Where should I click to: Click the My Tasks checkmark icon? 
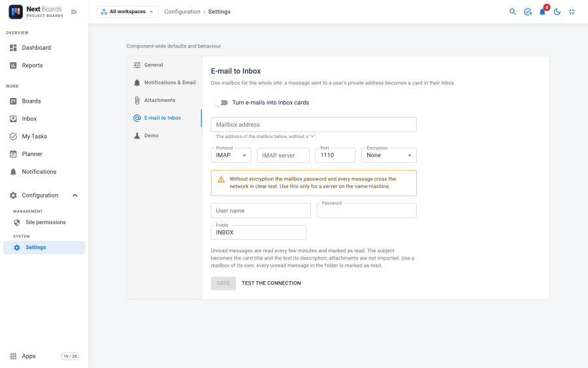click(13, 136)
